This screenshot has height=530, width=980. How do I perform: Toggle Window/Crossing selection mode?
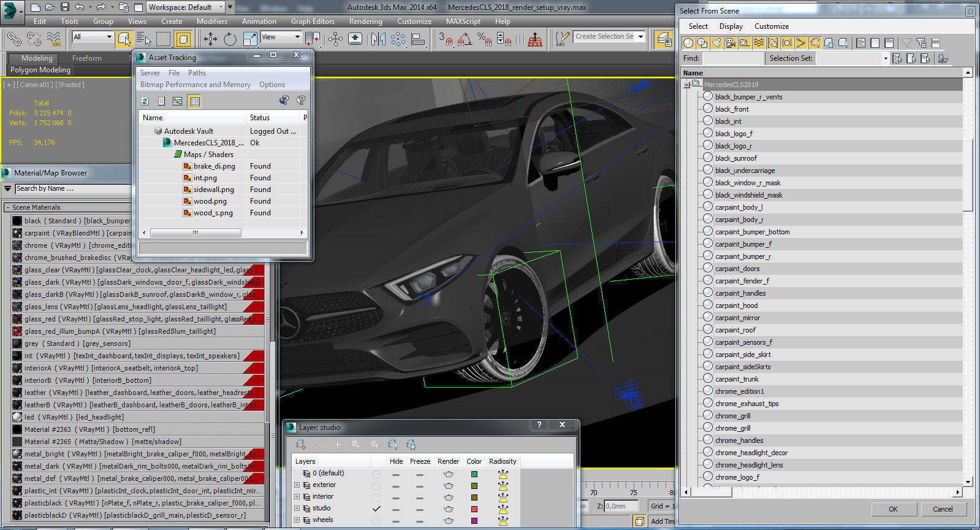point(183,39)
